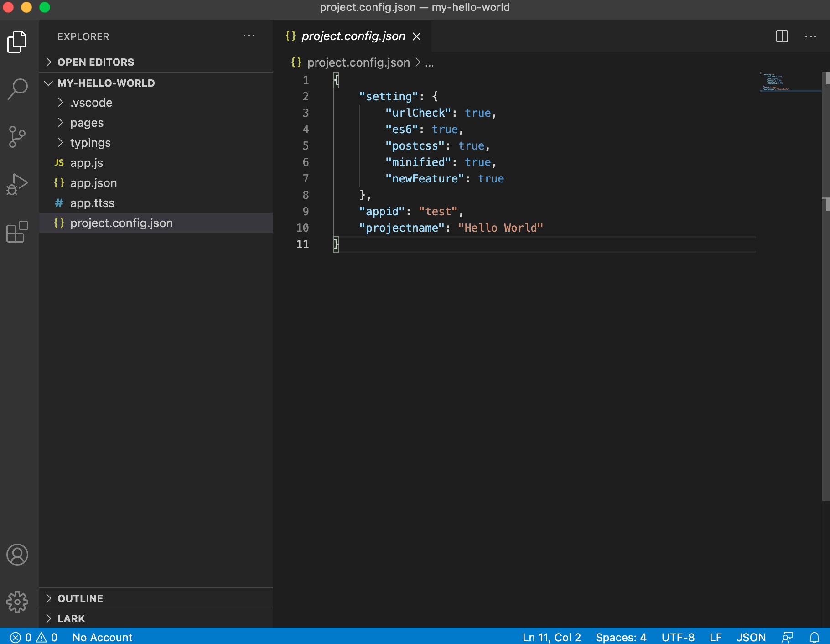Screen dimensions: 830x644
Task: Open app.js in the explorer
Action: click(x=156, y=163)
